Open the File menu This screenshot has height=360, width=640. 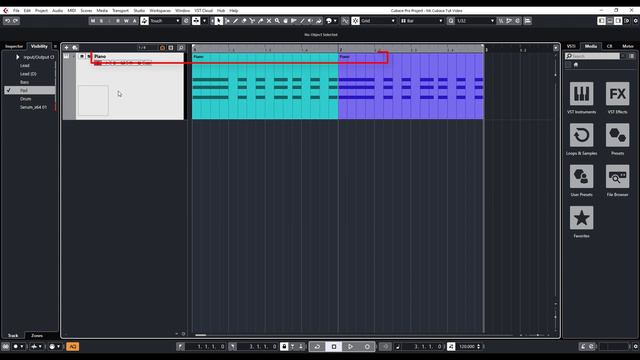click(16, 11)
